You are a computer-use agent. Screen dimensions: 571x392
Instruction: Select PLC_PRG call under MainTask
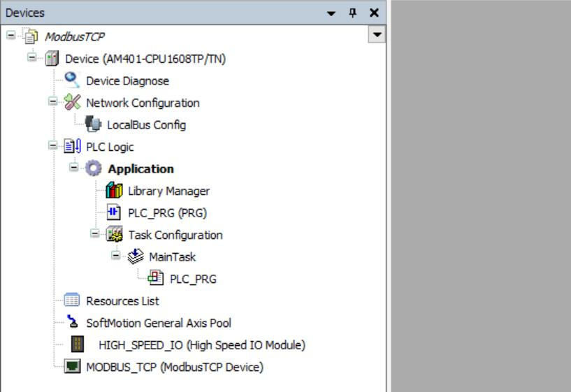(x=193, y=279)
